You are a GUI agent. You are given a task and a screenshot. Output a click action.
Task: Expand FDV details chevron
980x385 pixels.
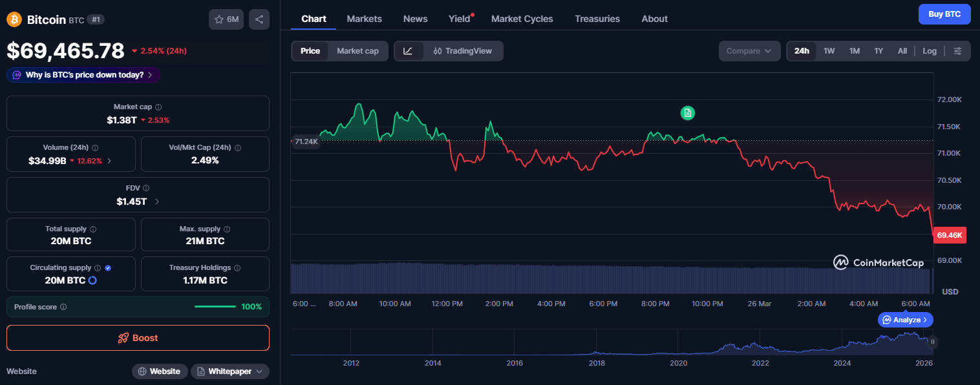[157, 202]
